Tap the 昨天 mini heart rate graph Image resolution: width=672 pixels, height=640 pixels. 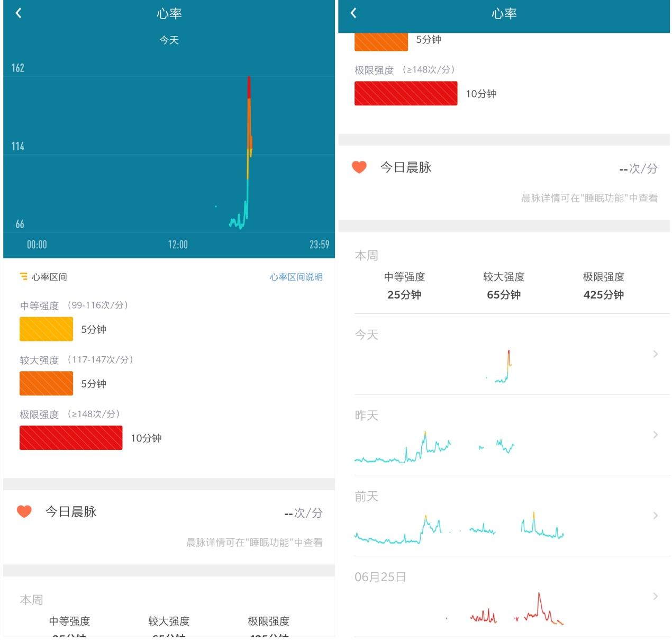click(x=434, y=447)
